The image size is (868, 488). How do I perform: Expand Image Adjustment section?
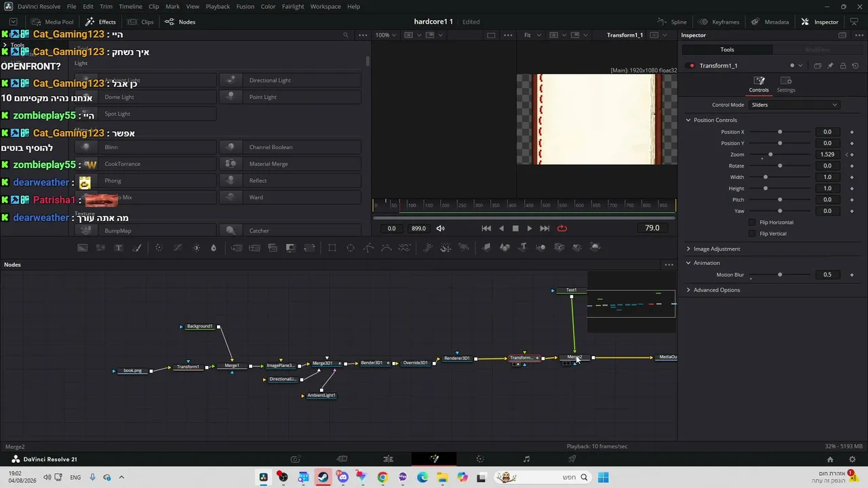[688, 249]
